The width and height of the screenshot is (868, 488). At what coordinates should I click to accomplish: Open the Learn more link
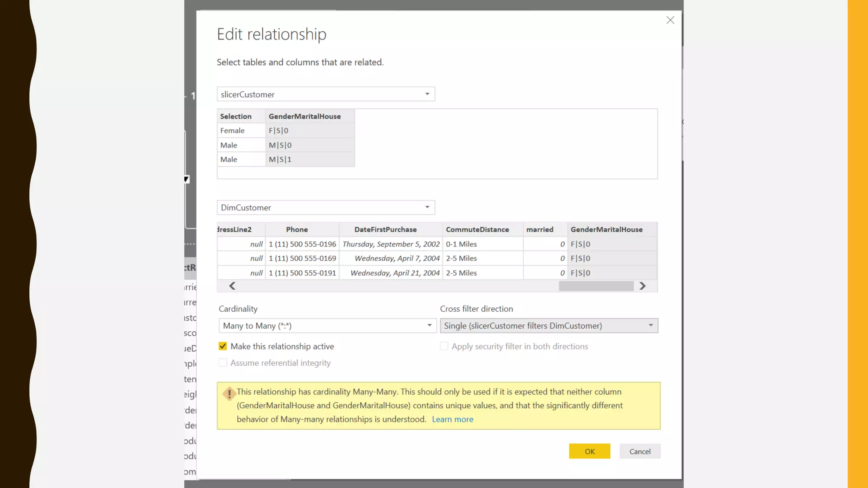point(452,419)
